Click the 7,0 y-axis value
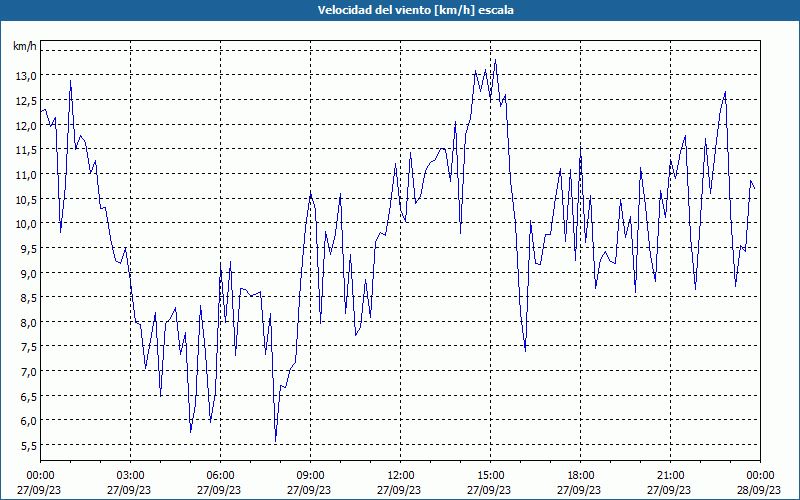Viewport: 800px width, 500px height. click(x=28, y=372)
